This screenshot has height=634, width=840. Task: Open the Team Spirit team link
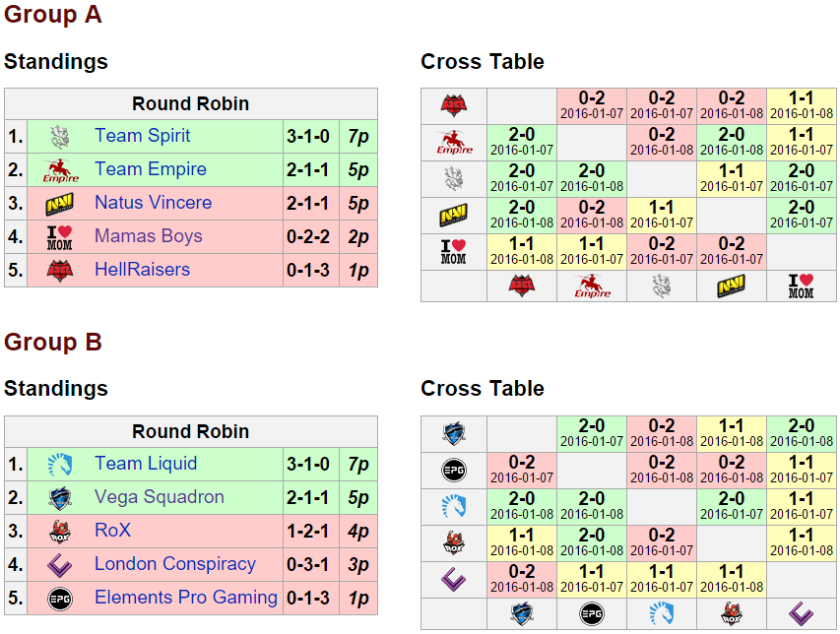[x=142, y=136]
